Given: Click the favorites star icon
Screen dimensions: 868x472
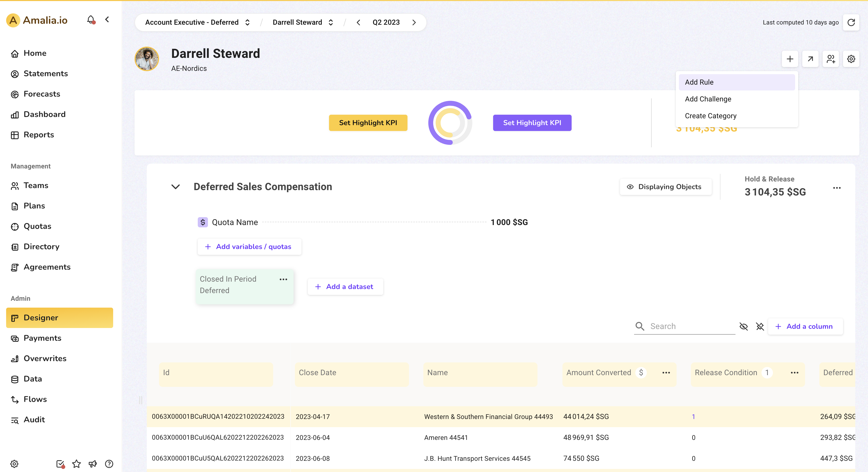Looking at the screenshot, I should 76,464.
